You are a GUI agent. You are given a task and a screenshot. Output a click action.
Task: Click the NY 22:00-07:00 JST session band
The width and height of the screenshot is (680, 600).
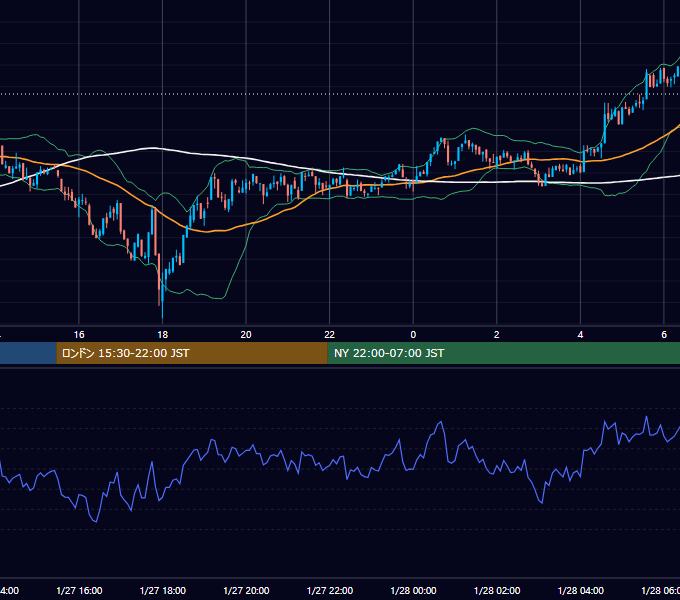pos(503,353)
